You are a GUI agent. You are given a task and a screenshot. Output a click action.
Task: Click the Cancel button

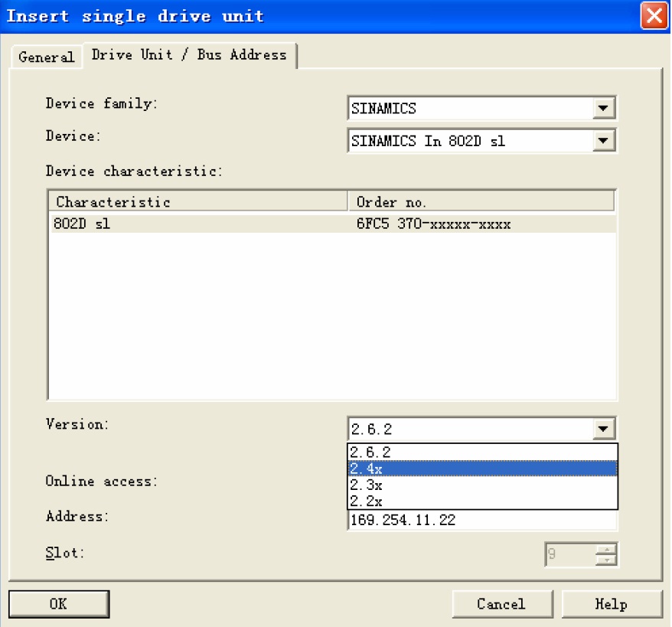click(x=502, y=604)
